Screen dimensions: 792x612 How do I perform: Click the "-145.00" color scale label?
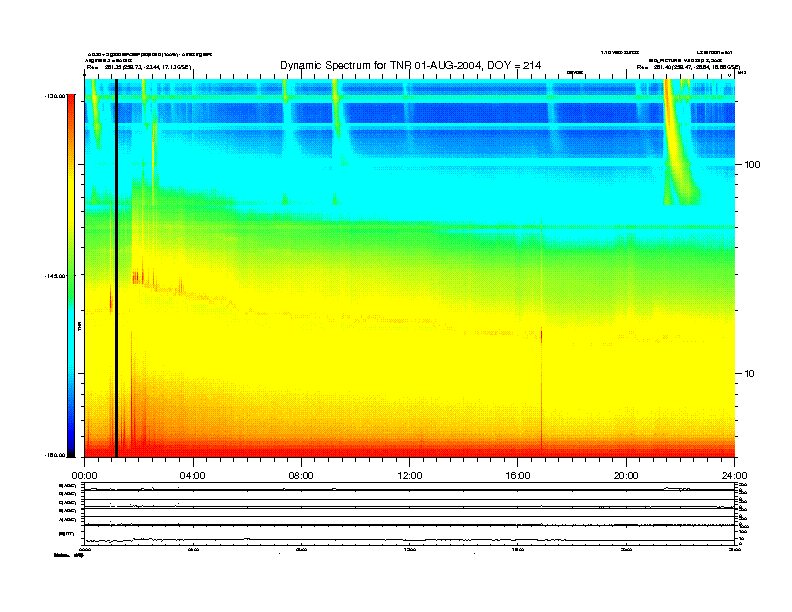tap(54, 276)
